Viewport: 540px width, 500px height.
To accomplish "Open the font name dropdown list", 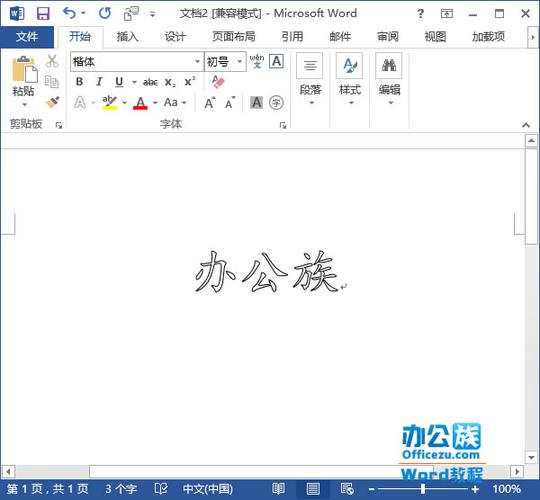I will click(197, 62).
